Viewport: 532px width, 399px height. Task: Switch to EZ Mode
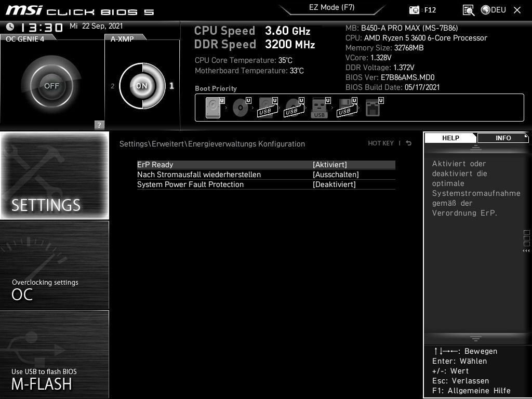click(x=331, y=7)
